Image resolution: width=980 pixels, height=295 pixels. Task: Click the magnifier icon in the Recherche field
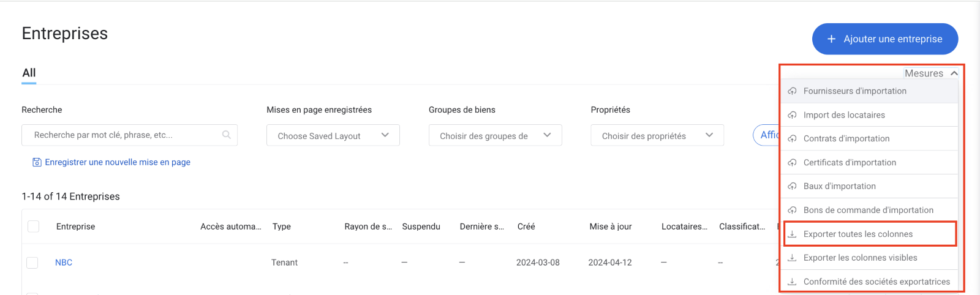coord(227,135)
